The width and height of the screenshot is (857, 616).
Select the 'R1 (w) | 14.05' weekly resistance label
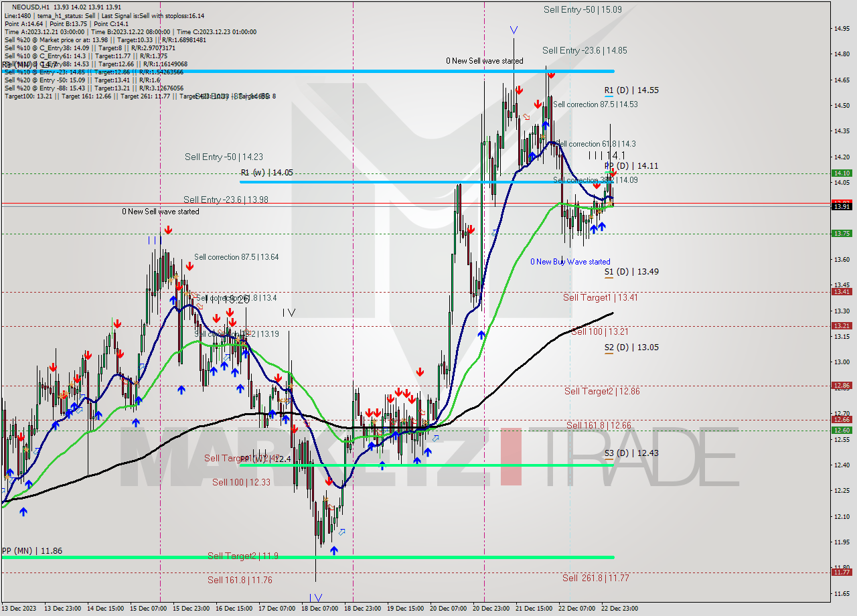coord(267,172)
